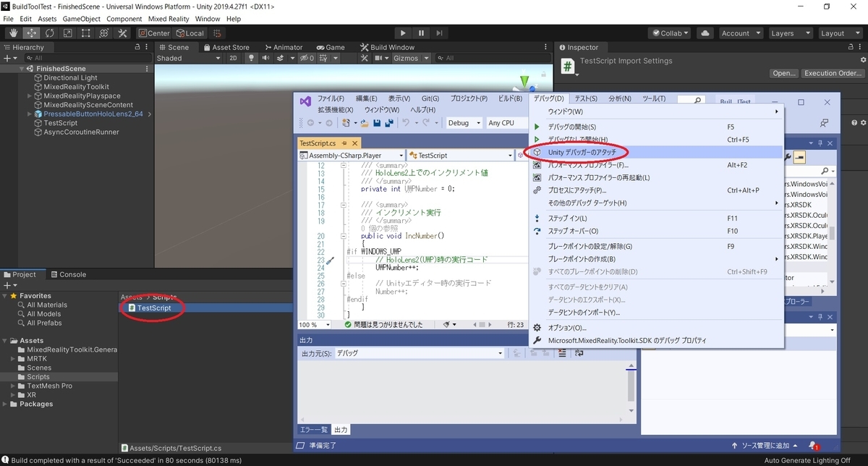Screen dimensions: 868x466
Task: Select the Rotate tool in Unity toolbar
Action: pyautogui.click(x=50, y=33)
